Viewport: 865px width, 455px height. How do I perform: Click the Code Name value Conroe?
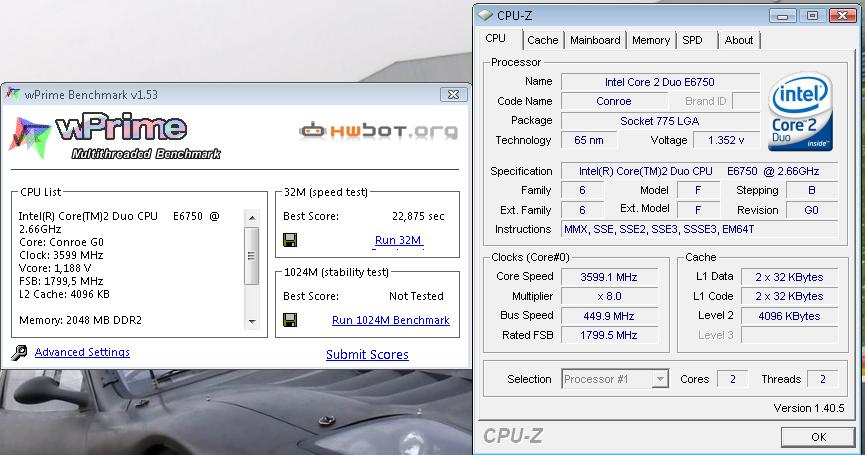[x=614, y=101]
